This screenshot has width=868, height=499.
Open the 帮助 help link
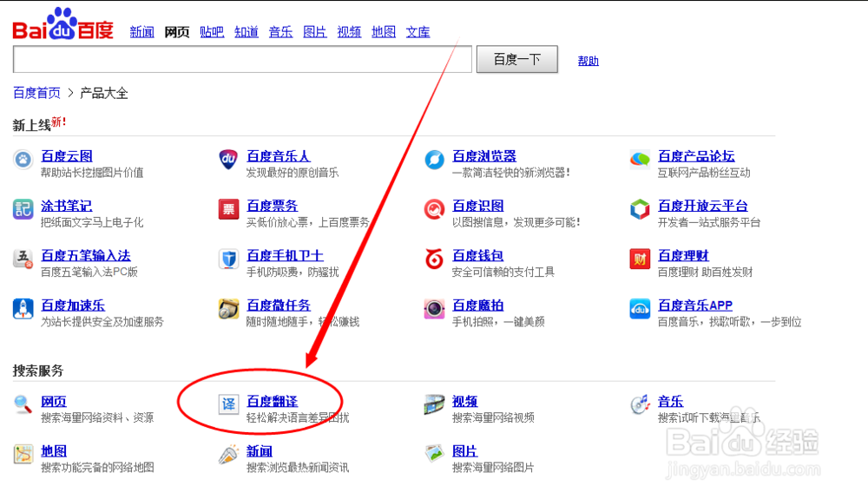pos(588,61)
